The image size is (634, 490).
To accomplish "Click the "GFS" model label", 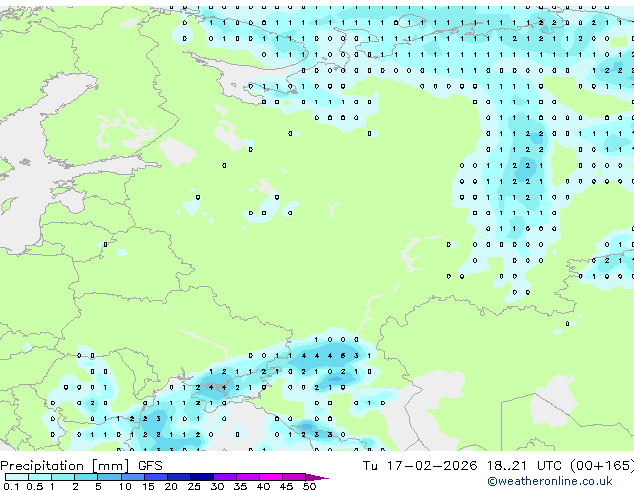I will pyautogui.click(x=150, y=466).
